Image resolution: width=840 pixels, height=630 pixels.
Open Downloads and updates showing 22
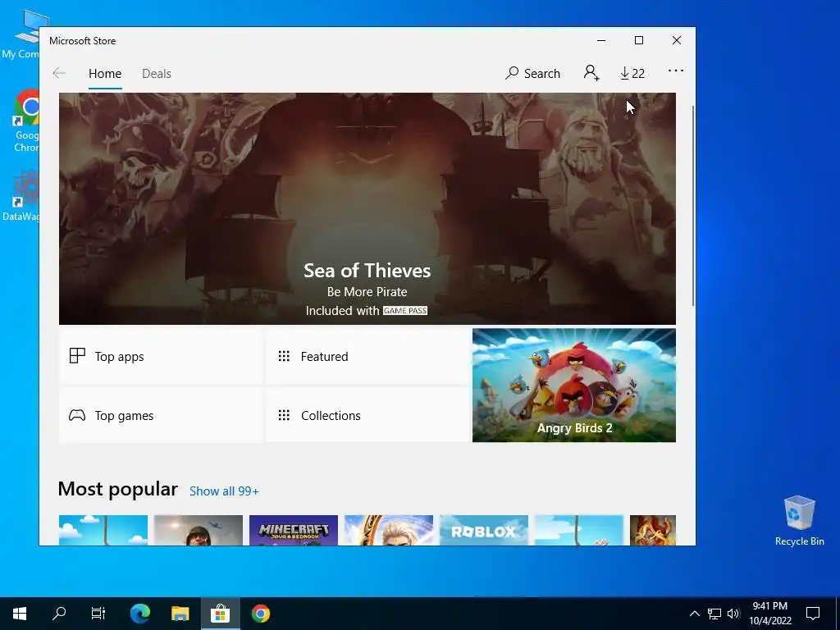coord(632,73)
